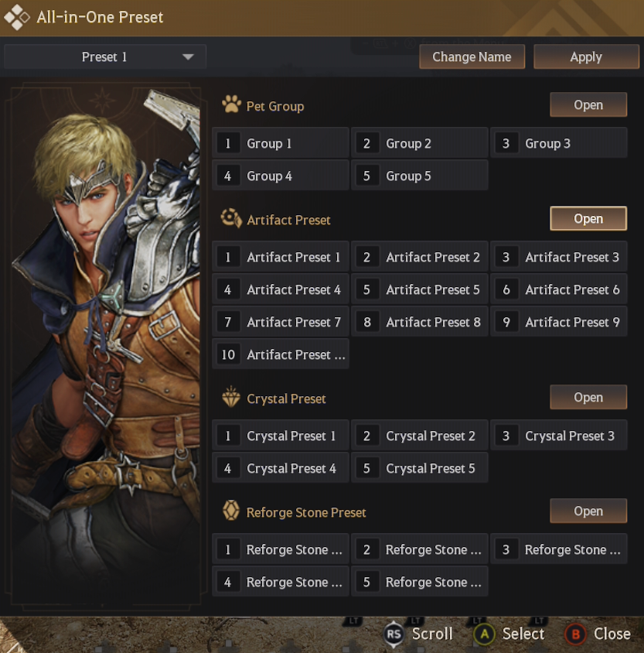Apply the current preset

[x=585, y=57]
